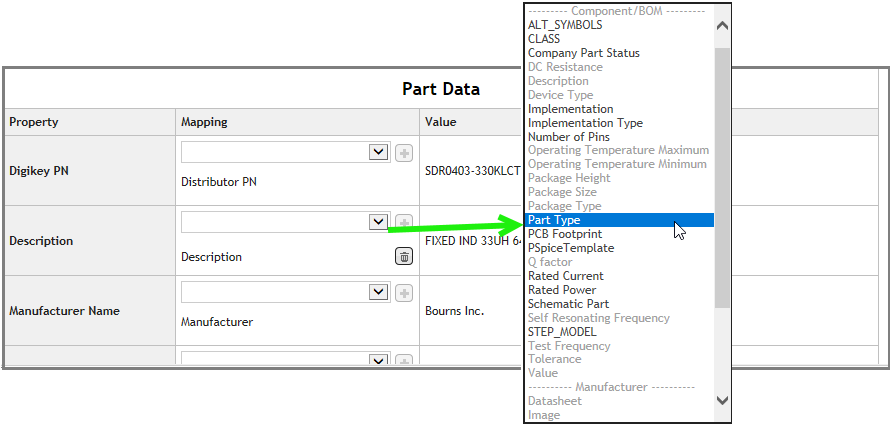Click the greyed Self Resonating Frequency entry
This screenshot has width=890, height=427.
pos(599,318)
